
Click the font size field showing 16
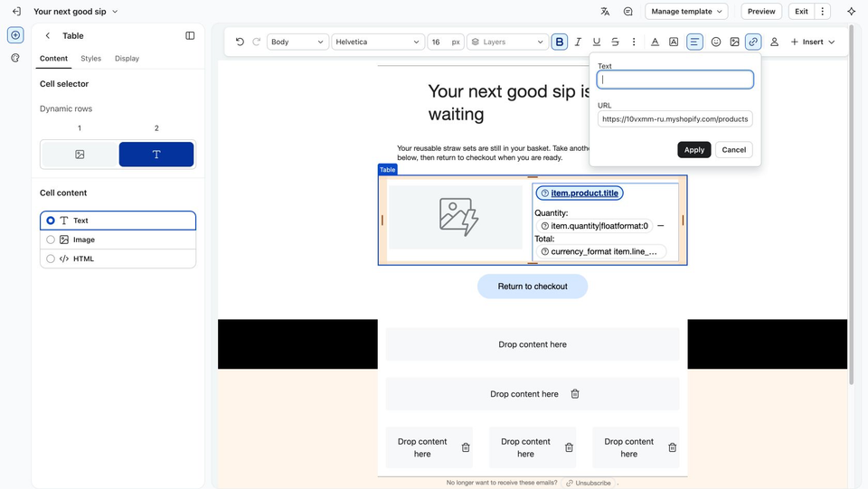click(445, 42)
